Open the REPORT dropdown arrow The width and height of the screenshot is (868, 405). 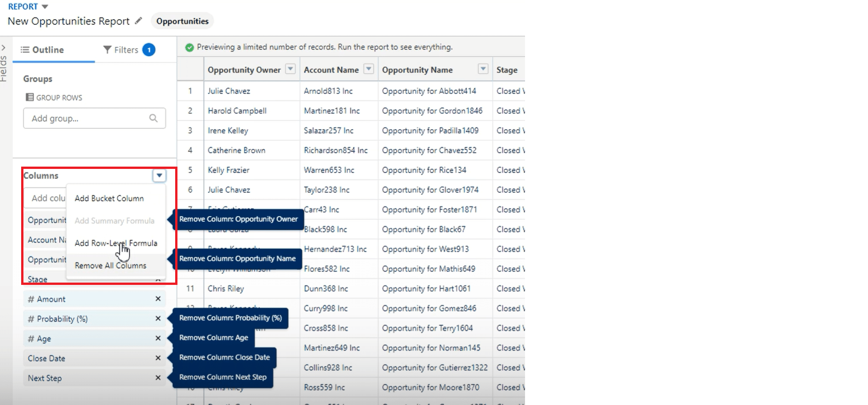45,7
